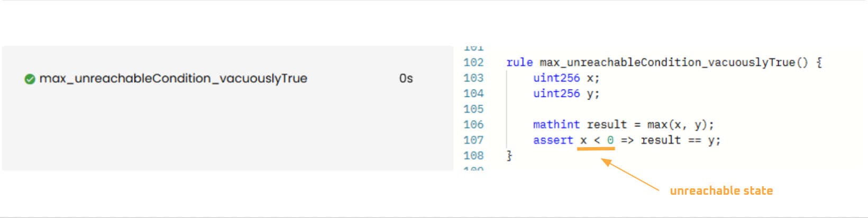Click the "unreachable state" annotation label

tap(721, 191)
